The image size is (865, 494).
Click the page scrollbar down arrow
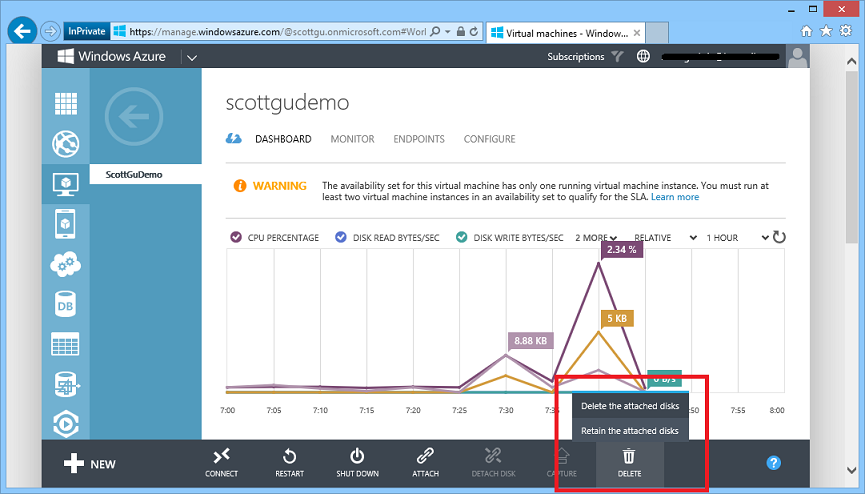coord(851,470)
